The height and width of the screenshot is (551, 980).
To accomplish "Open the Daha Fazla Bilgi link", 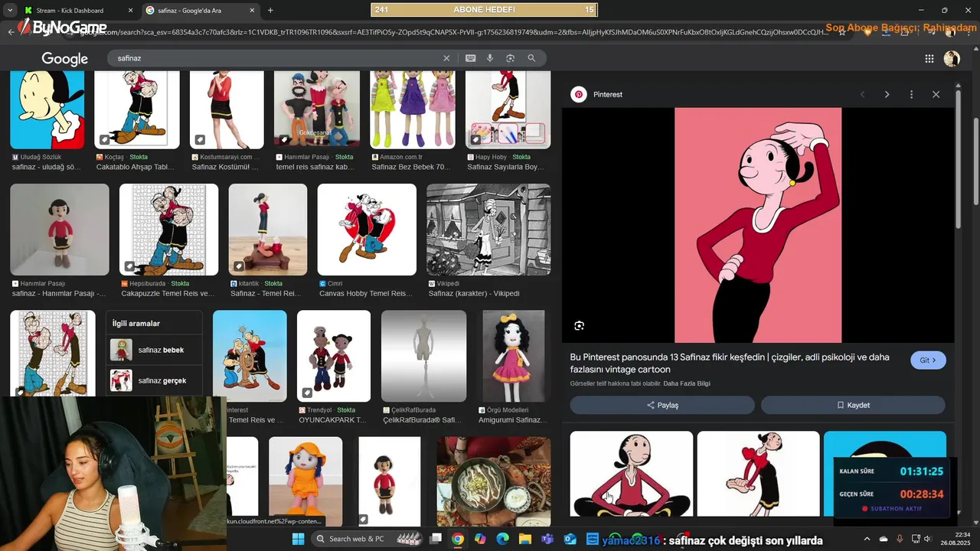I will (687, 383).
